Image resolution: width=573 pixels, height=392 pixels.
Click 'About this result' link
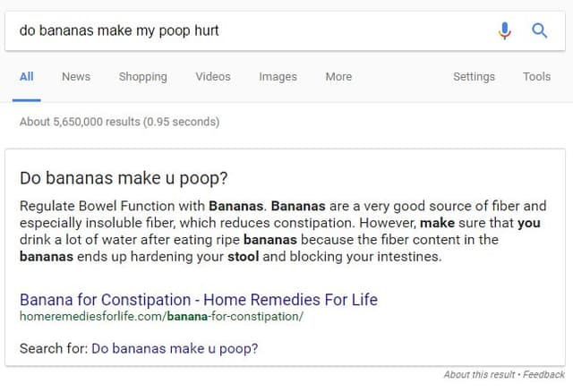tap(480, 374)
